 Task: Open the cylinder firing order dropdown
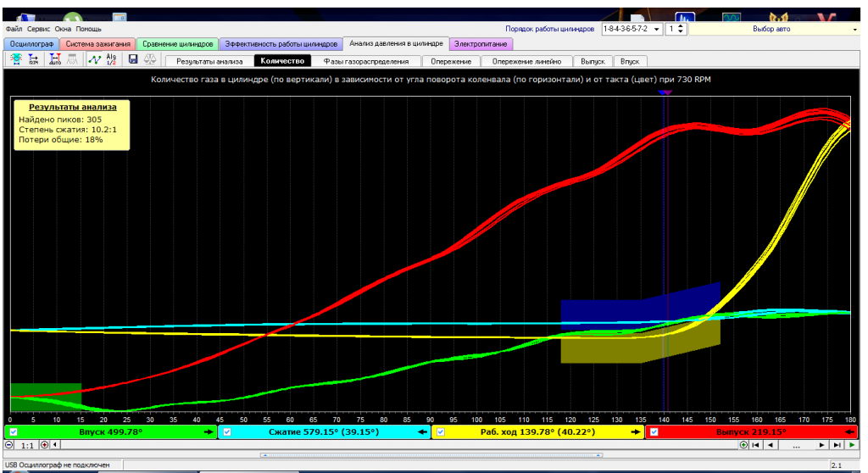tap(657, 30)
